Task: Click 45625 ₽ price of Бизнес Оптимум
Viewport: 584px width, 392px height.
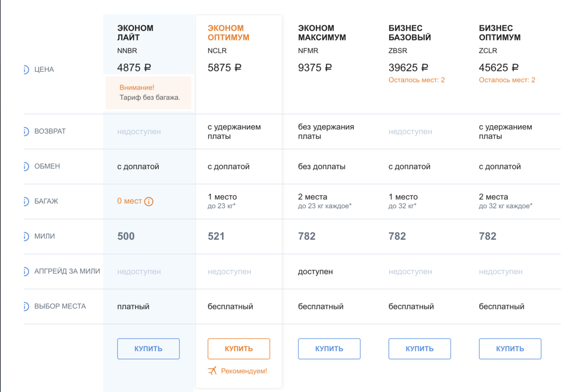Action: pyautogui.click(x=499, y=68)
